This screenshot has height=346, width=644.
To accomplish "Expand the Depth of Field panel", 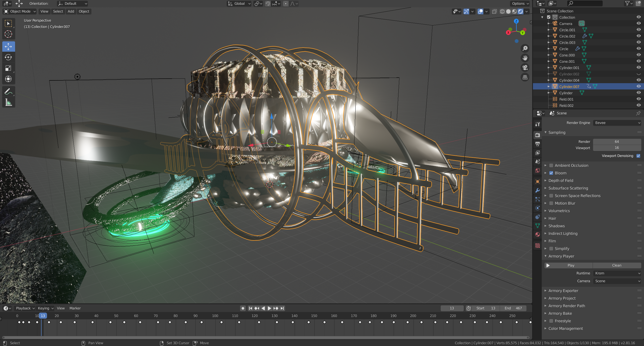I will (x=561, y=180).
